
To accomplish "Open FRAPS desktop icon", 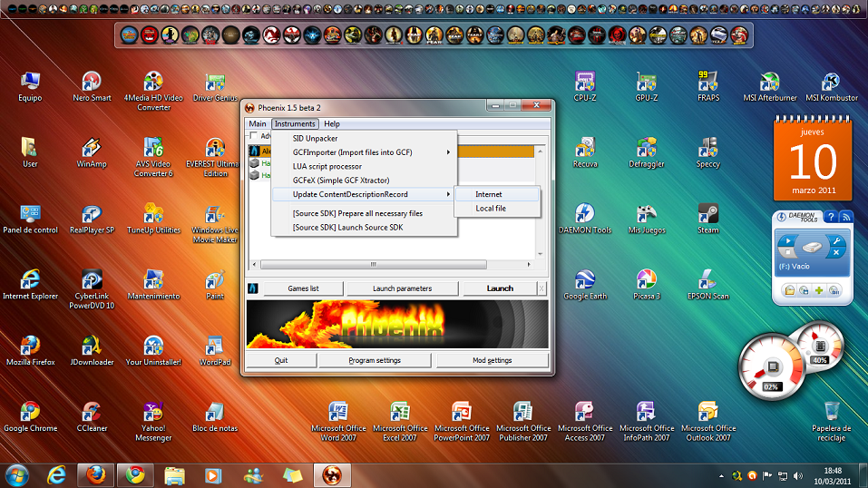I will click(x=708, y=87).
